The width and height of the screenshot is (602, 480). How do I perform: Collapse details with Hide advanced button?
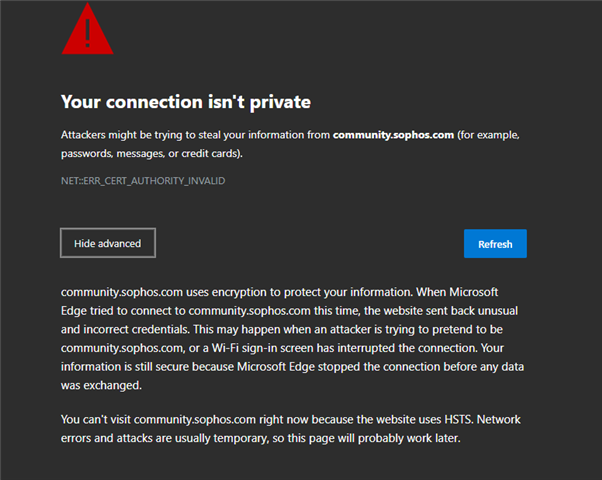click(x=108, y=243)
